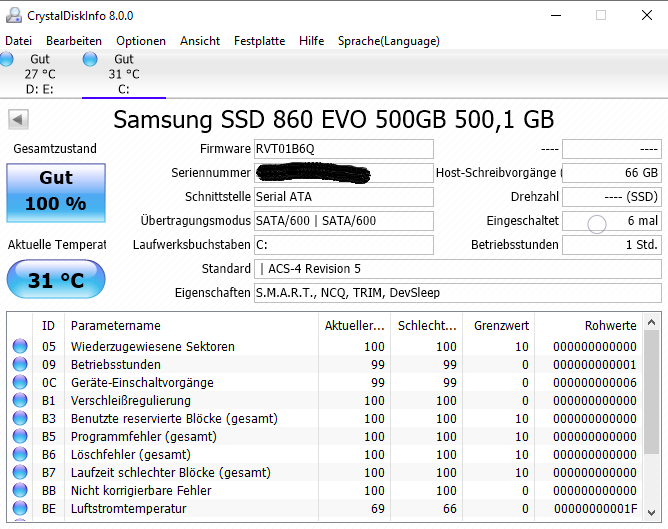Click the Laufwerksbuchstaben field C:
The image size is (668, 529).
tap(344, 245)
